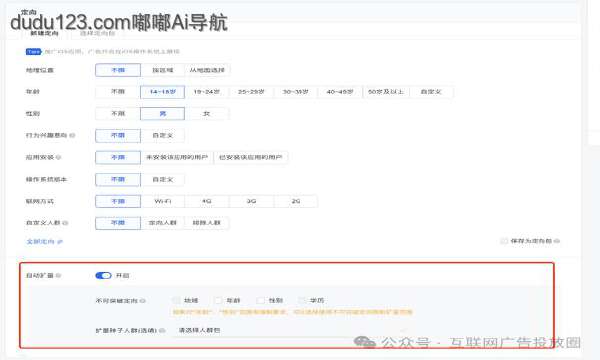Select 从地图选择 location option
Screen dimensions: 600x360
[x=207, y=70]
